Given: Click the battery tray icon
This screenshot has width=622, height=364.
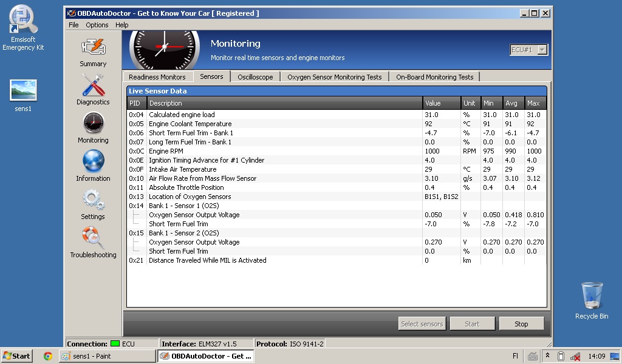Looking at the screenshot, I should coord(561,357).
